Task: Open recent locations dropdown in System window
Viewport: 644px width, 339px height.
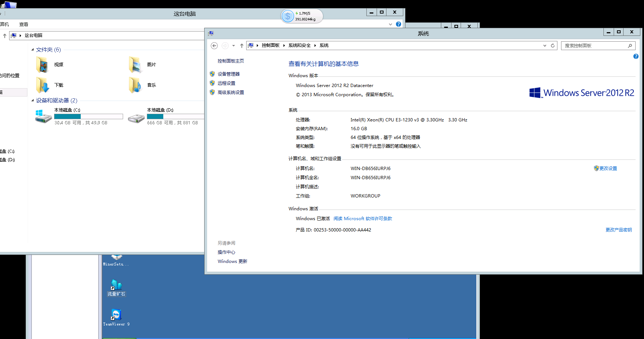Action: click(233, 46)
